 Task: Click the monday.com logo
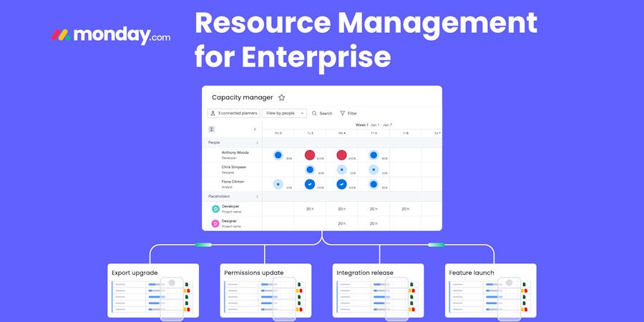[110, 36]
